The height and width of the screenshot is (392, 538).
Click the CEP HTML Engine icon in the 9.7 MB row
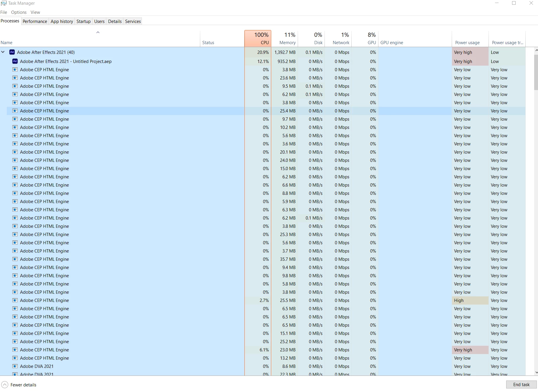15,119
